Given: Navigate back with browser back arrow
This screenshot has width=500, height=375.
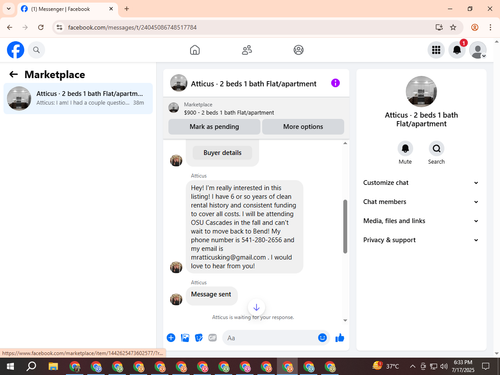Looking at the screenshot, I should (9, 27).
